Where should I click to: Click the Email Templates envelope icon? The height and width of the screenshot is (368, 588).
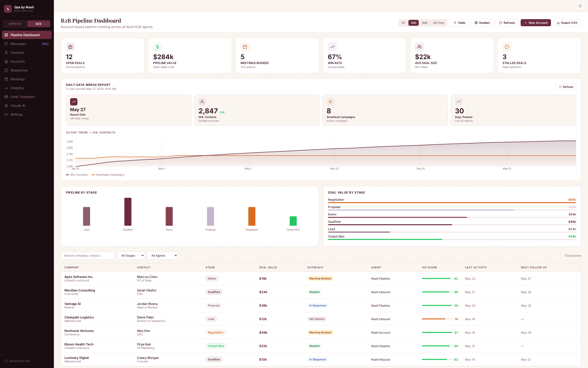[6, 97]
